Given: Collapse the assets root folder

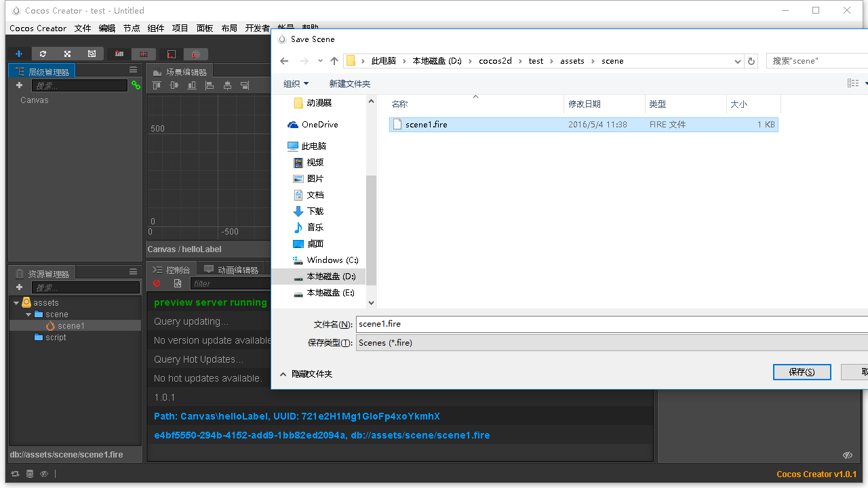Looking at the screenshot, I should (x=16, y=303).
